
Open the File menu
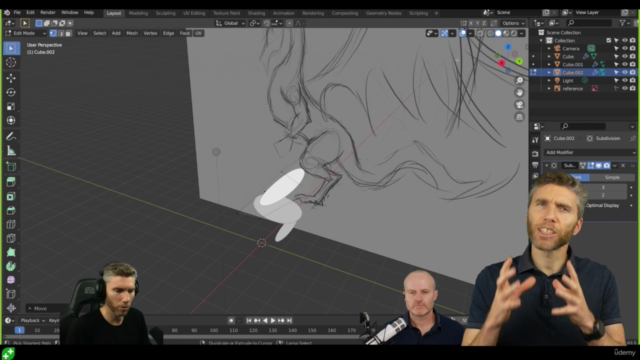click(17, 13)
